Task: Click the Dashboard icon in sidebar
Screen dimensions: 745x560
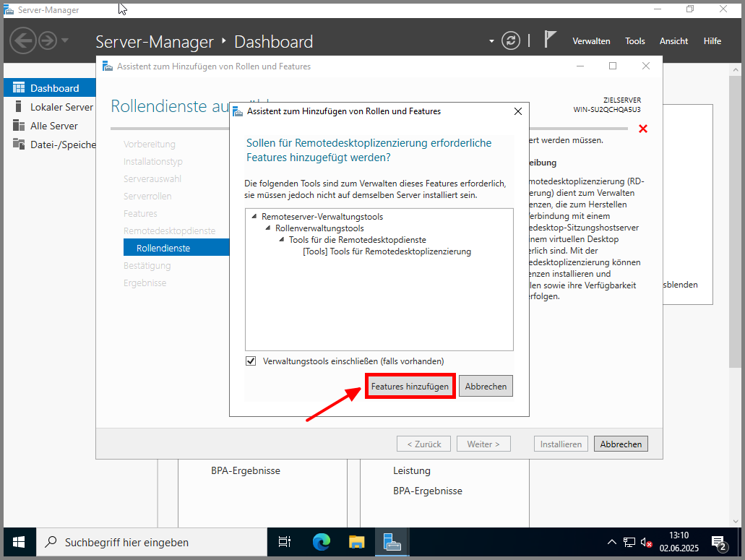Action: point(18,88)
